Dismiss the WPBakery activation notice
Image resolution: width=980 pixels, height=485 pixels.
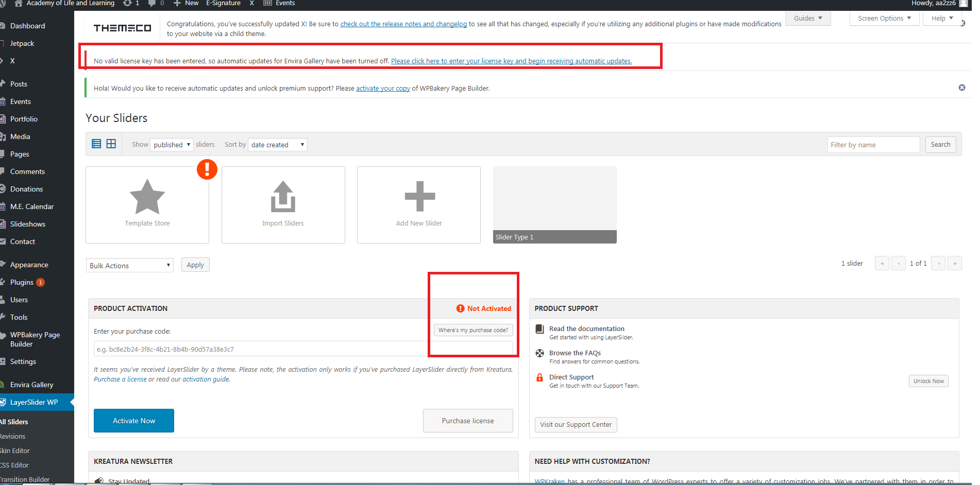[x=961, y=88]
